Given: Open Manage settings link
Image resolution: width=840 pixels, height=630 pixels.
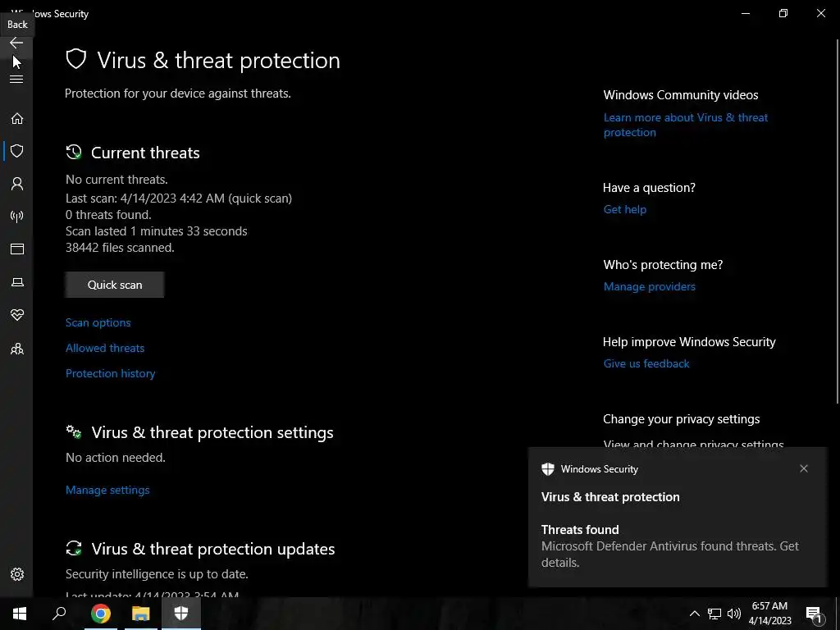Looking at the screenshot, I should [107, 490].
